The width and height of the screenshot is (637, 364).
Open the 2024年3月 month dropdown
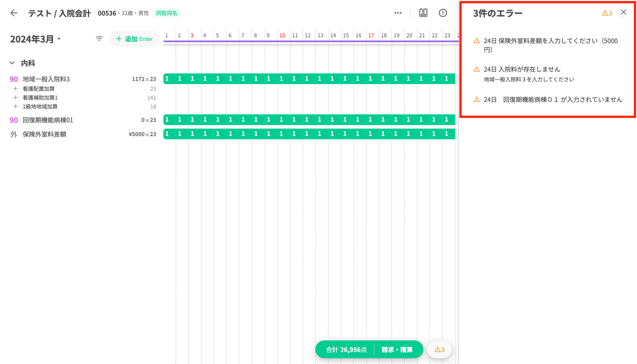[35, 39]
